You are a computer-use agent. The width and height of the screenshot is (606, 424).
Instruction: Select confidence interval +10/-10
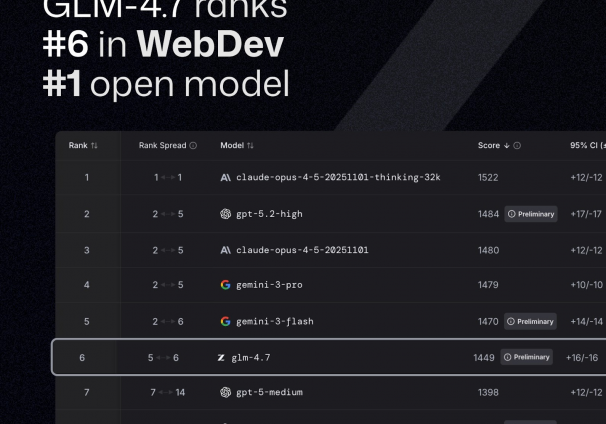586,285
